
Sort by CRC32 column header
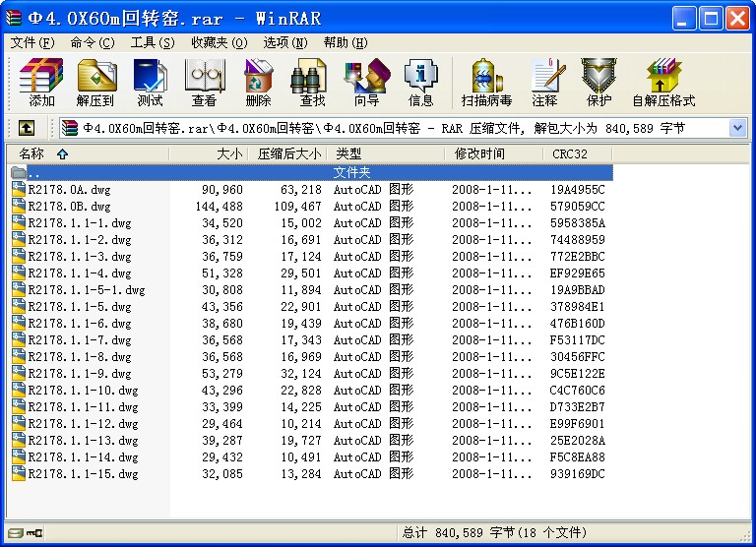578,153
